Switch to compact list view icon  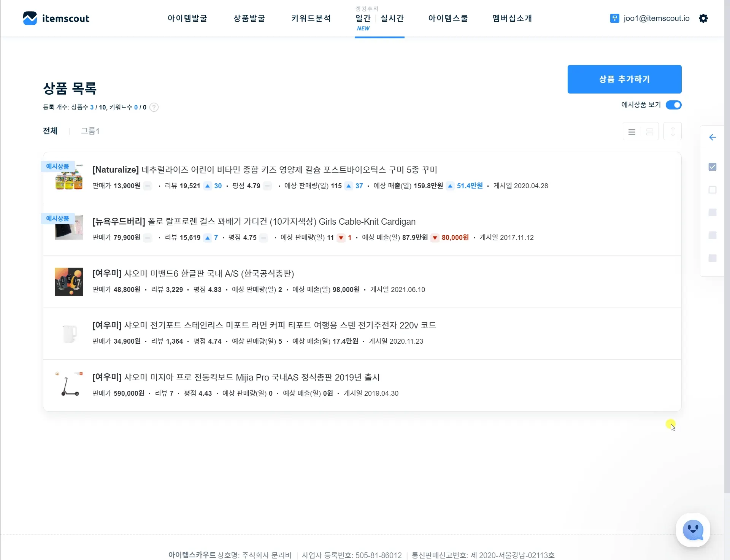pos(632,132)
